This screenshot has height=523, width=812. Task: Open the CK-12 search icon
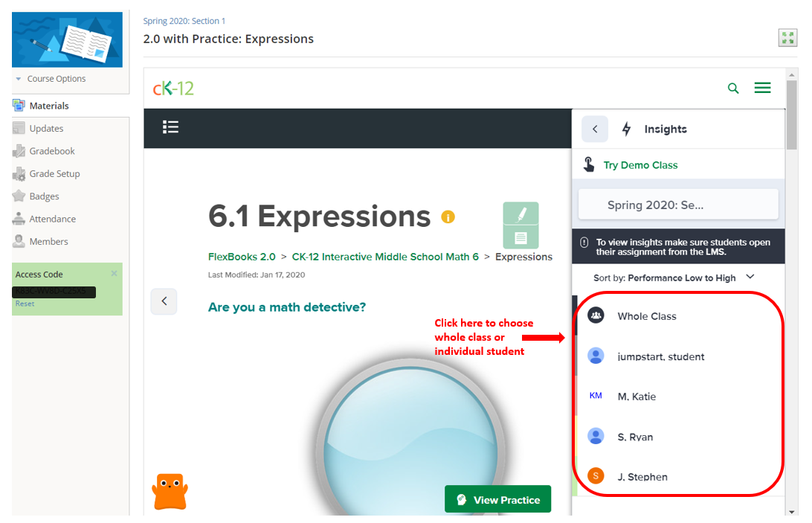732,88
